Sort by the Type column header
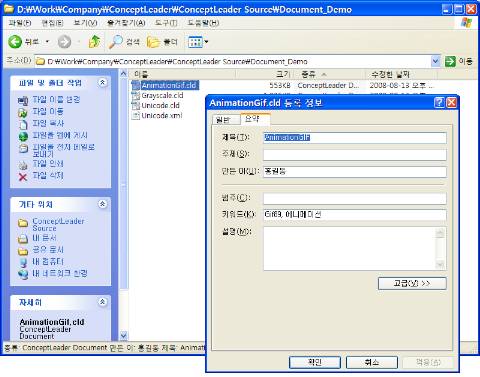 (x=329, y=74)
